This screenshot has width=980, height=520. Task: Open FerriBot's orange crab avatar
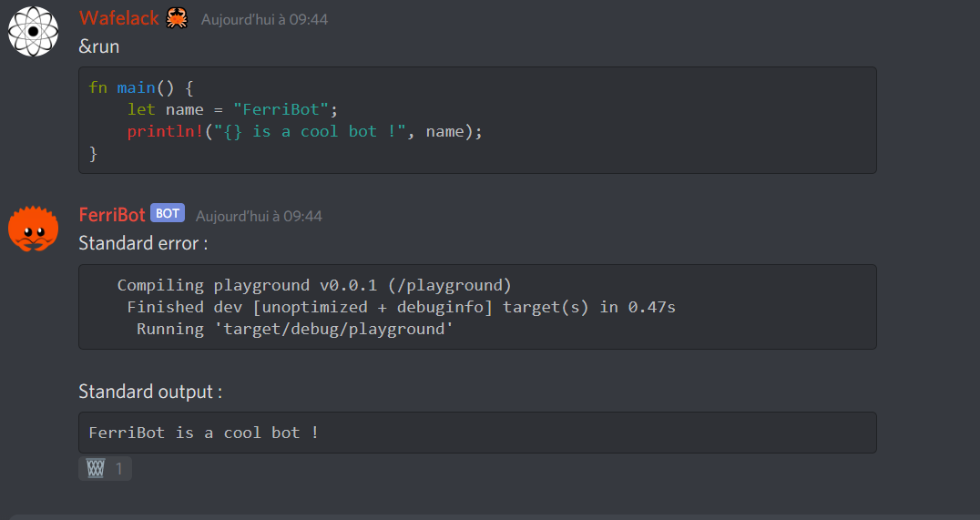click(34, 229)
